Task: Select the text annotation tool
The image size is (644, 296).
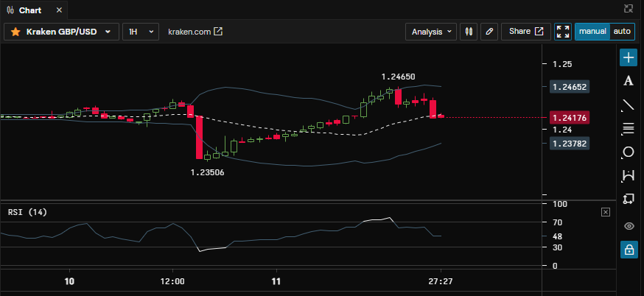Action: [629, 81]
